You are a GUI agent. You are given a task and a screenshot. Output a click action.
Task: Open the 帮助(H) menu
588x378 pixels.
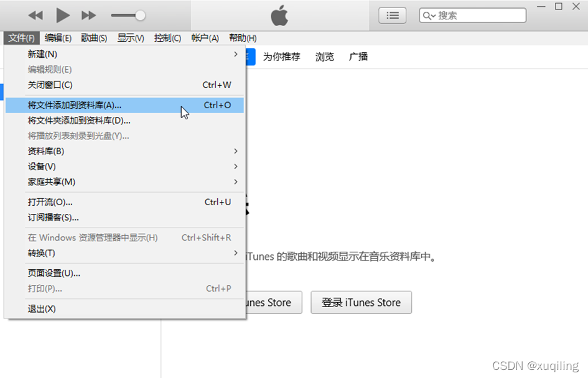pyautogui.click(x=243, y=38)
